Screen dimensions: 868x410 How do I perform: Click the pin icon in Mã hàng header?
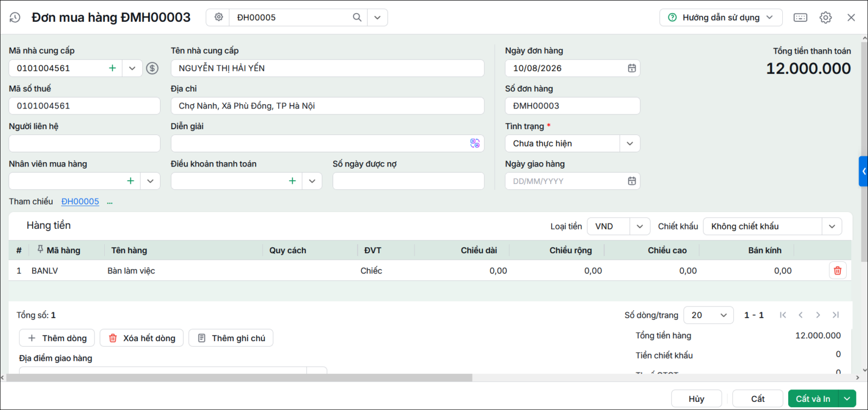pos(40,249)
